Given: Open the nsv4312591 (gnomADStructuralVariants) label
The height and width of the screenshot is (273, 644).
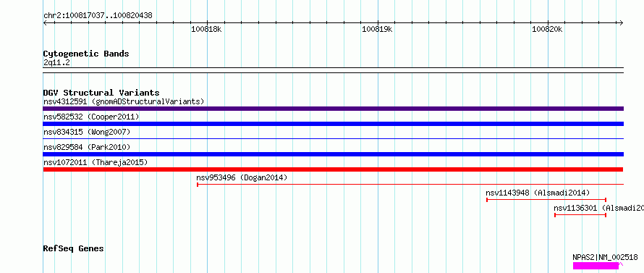Looking at the screenshot, I should click(124, 101).
